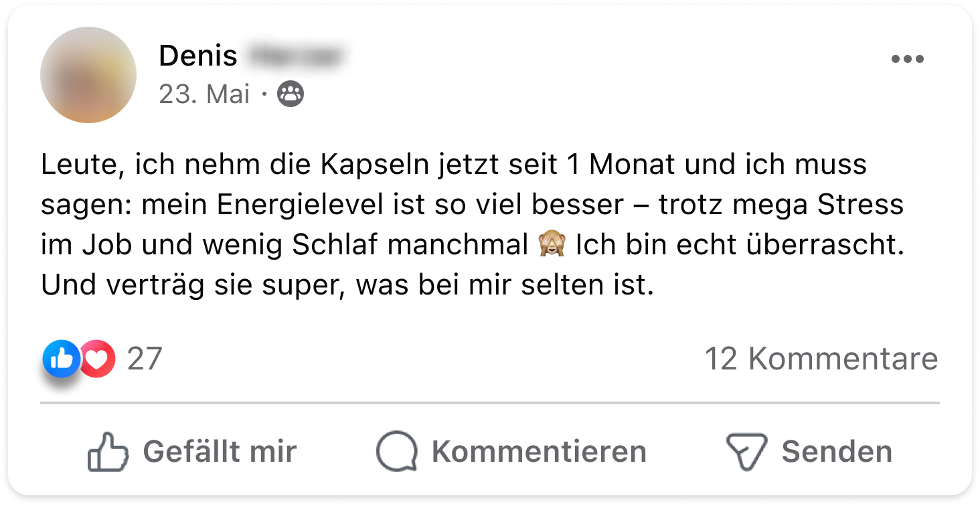Click the monkey emoji in the post
The image size is (980, 506).
pos(552,246)
